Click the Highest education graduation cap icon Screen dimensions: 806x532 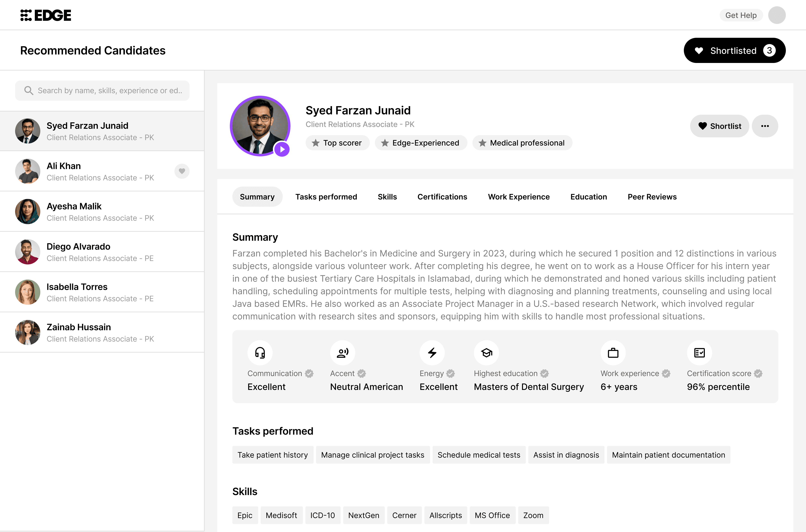coord(486,353)
